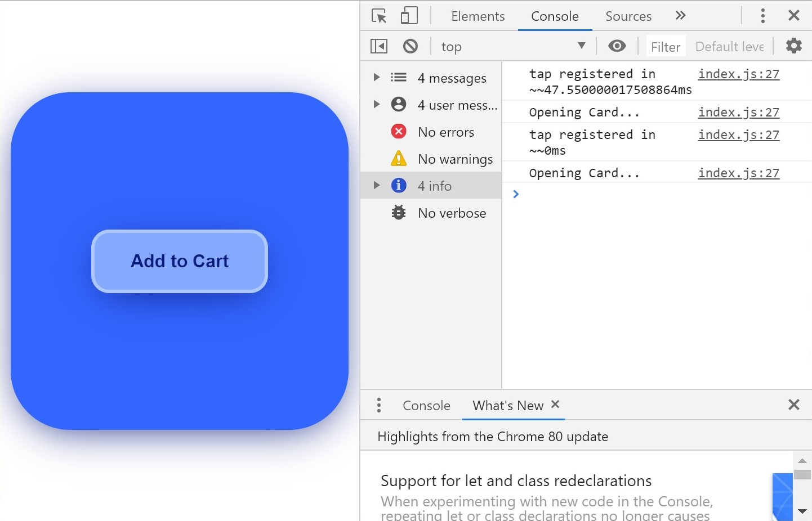Open console settings gear
This screenshot has width=812, height=521.
(794, 46)
